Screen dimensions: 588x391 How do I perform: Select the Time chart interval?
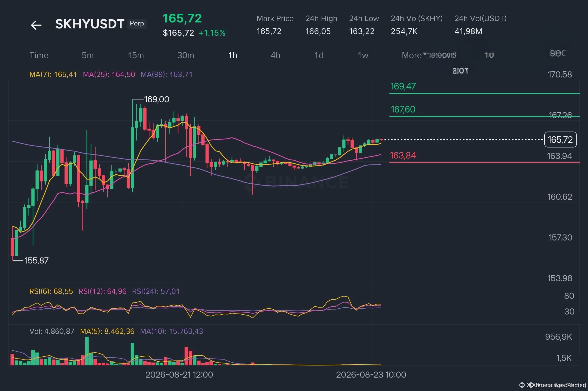coord(39,55)
